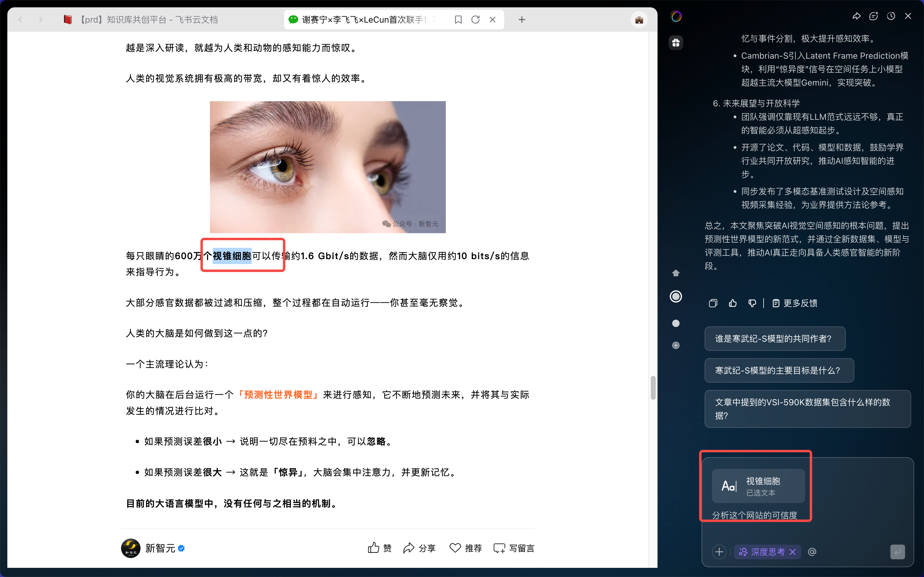Open chat history clock icon
Screen dimensions: 924x577
coord(891,16)
